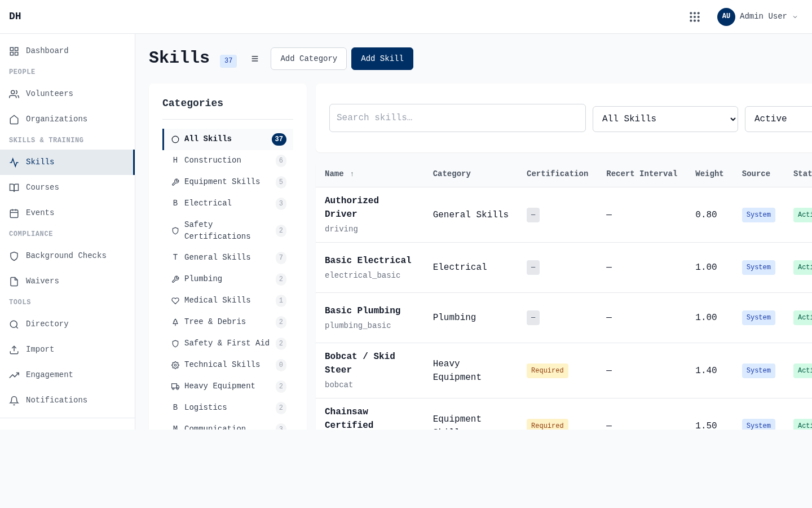This screenshot has height=508, width=812.
Task: Select the Organizations sidebar entry
Action: [x=56, y=119]
